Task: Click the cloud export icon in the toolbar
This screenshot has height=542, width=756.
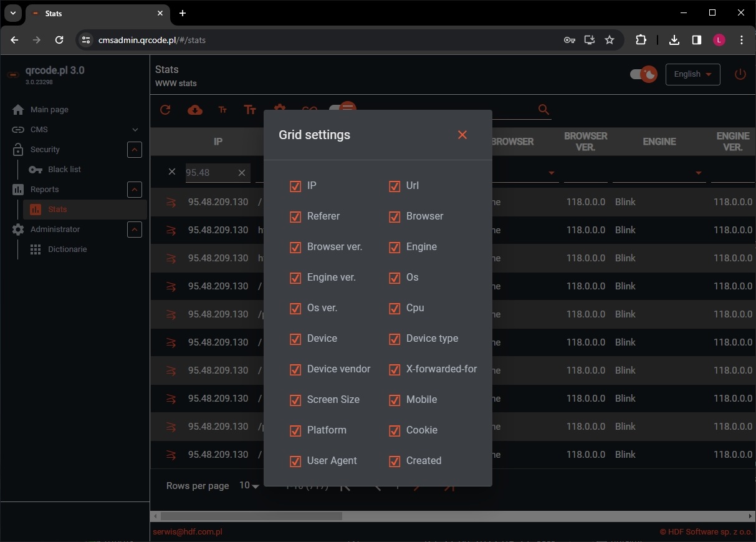Action: [194, 110]
